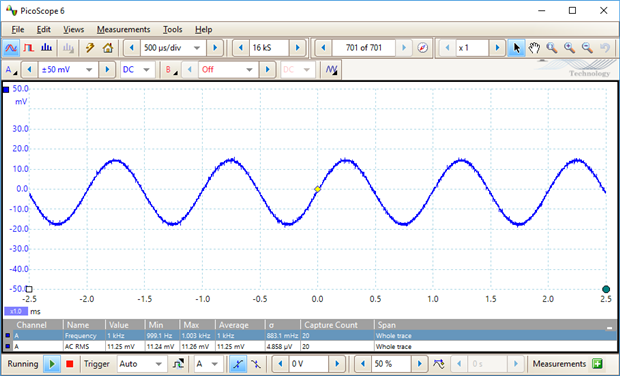Click the teal phase ruler handle
620x376 pixels.
[x=606, y=289]
